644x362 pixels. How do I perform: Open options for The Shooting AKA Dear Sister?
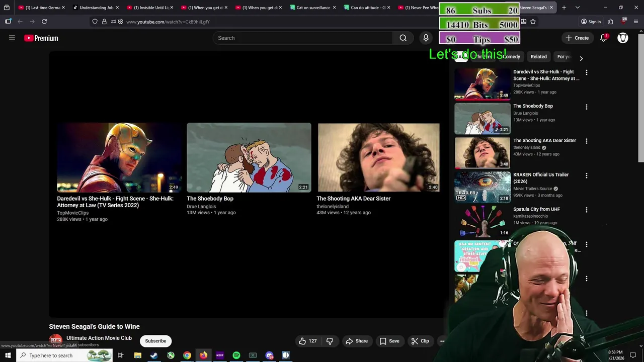[x=586, y=141]
